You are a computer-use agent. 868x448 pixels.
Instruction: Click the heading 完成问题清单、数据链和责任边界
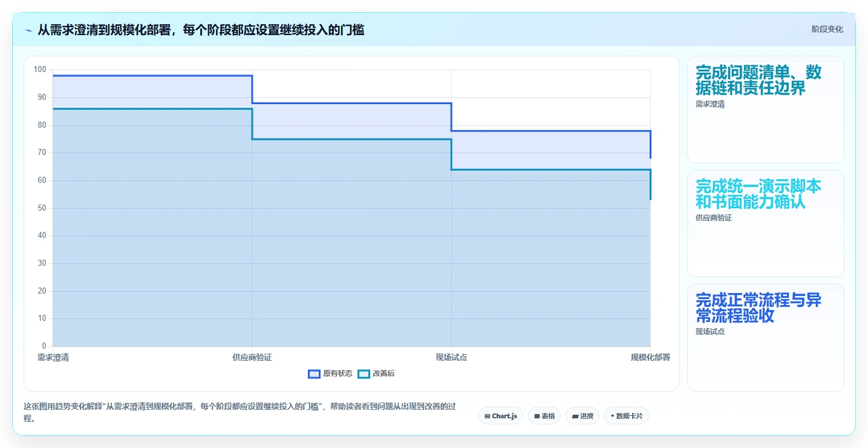click(x=759, y=80)
